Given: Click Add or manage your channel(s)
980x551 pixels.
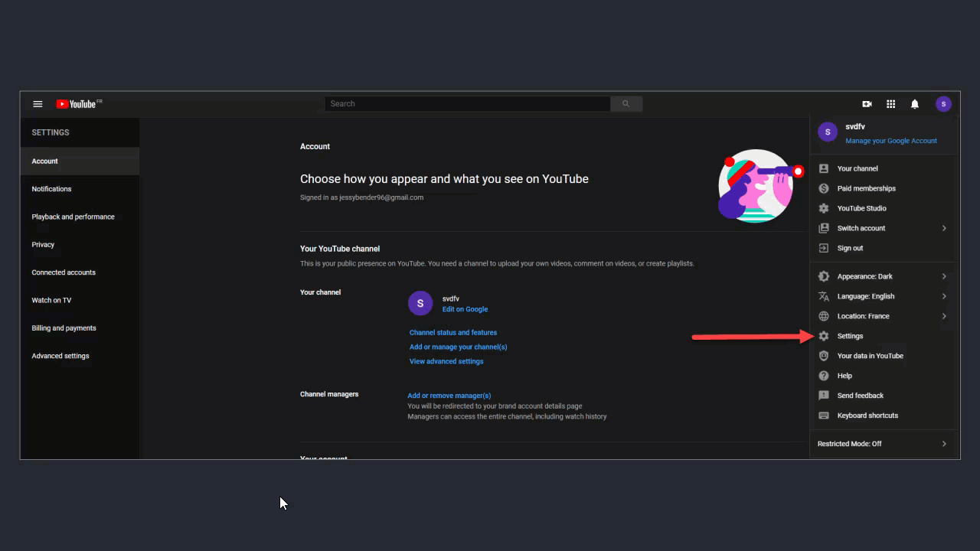Looking at the screenshot, I should [x=458, y=347].
